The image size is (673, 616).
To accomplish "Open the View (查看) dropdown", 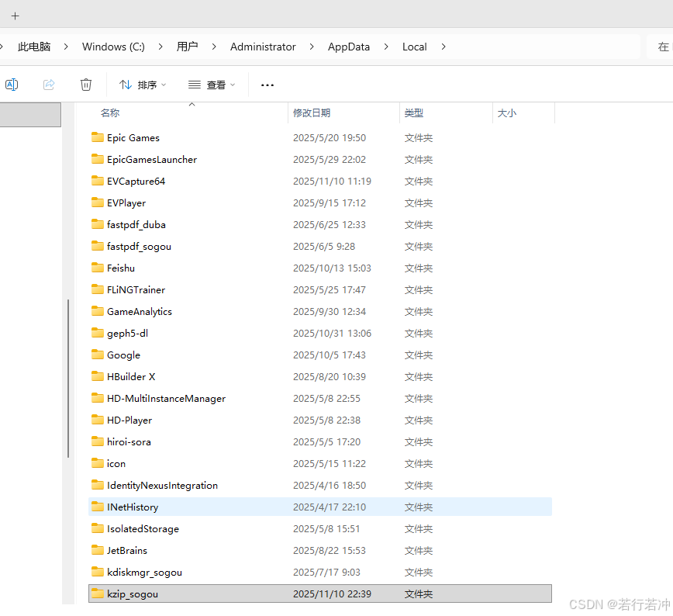I will [212, 85].
